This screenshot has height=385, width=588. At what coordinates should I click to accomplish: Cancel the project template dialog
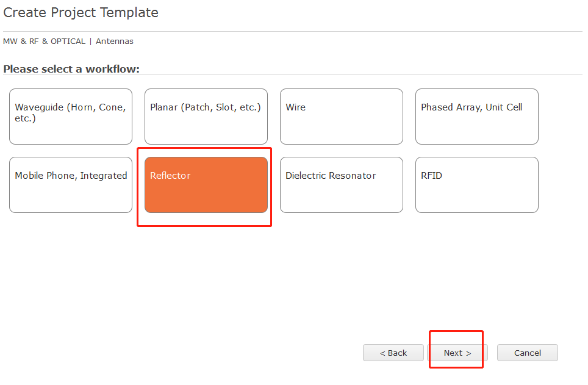coord(527,353)
